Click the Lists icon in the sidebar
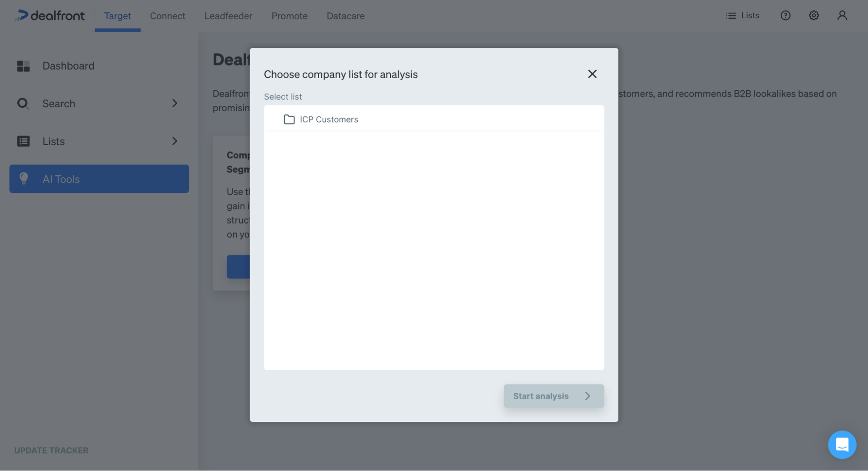The image size is (868, 471). pos(23,141)
